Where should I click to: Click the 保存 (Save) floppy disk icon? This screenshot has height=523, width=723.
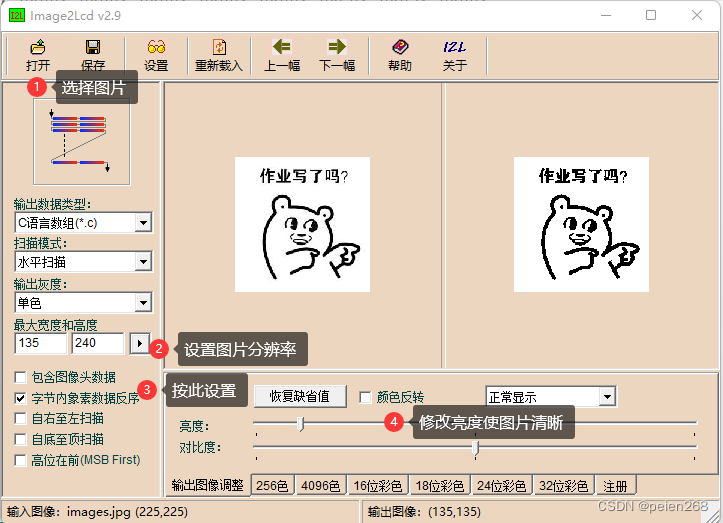pyautogui.click(x=93, y=47)
